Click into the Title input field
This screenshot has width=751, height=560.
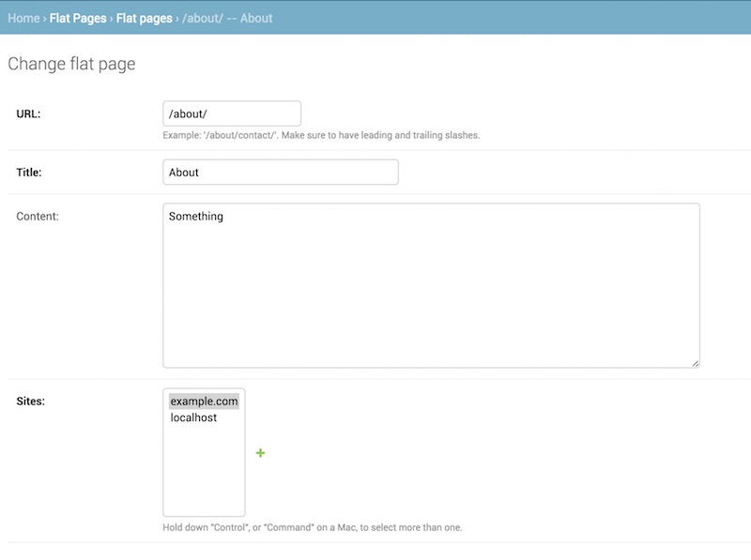(x=280, y=173)
